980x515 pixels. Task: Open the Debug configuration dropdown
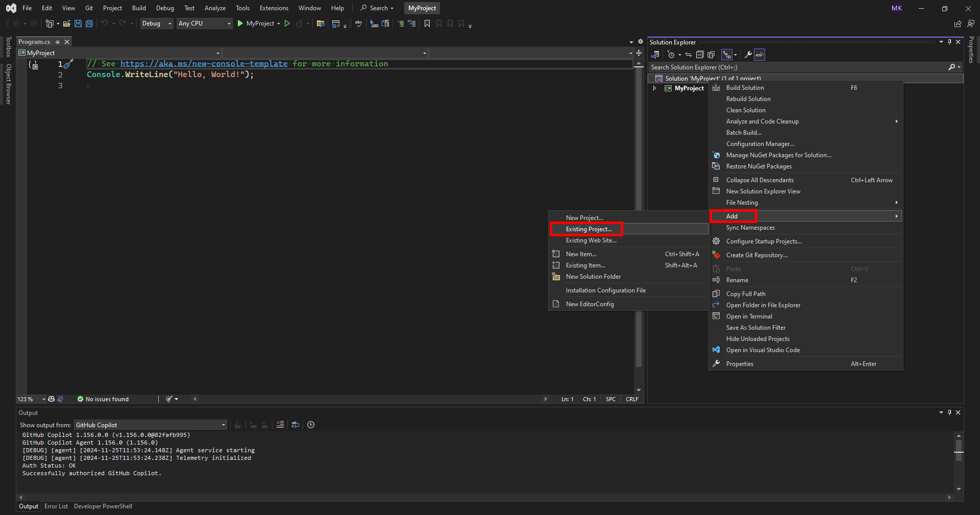point(157,23)
